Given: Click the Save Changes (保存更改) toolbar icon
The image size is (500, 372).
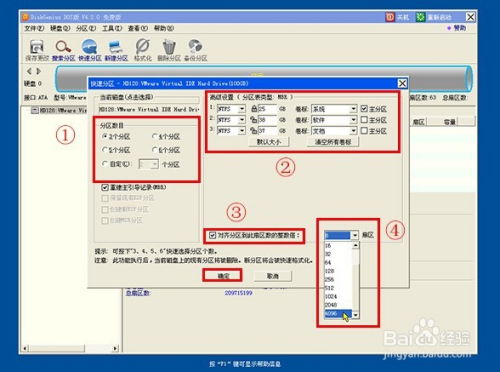Looking at the screenshot, I should pos(37,47).
